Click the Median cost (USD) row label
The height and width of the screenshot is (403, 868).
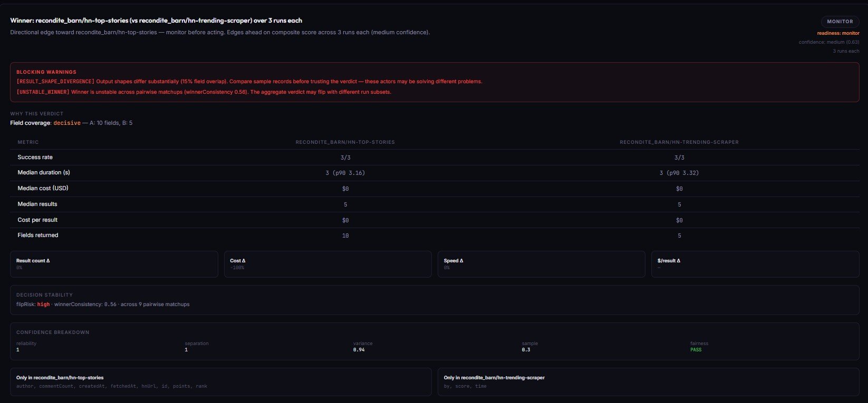coord(44,189)
